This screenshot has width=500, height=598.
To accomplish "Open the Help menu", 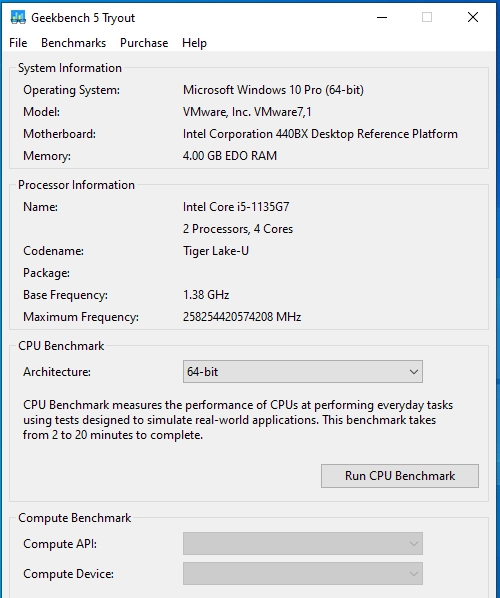I will [195, 43].
